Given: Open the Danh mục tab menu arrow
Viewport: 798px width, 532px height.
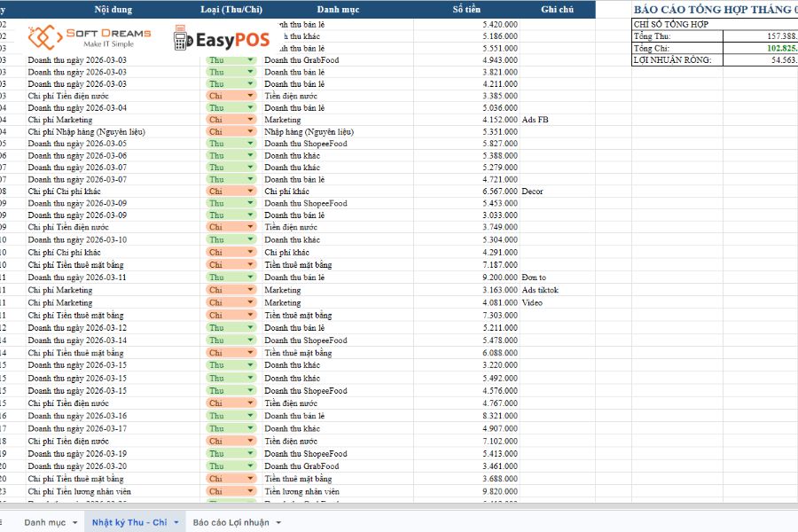Looking at the screenshot, I should click(x=74, y=523).
